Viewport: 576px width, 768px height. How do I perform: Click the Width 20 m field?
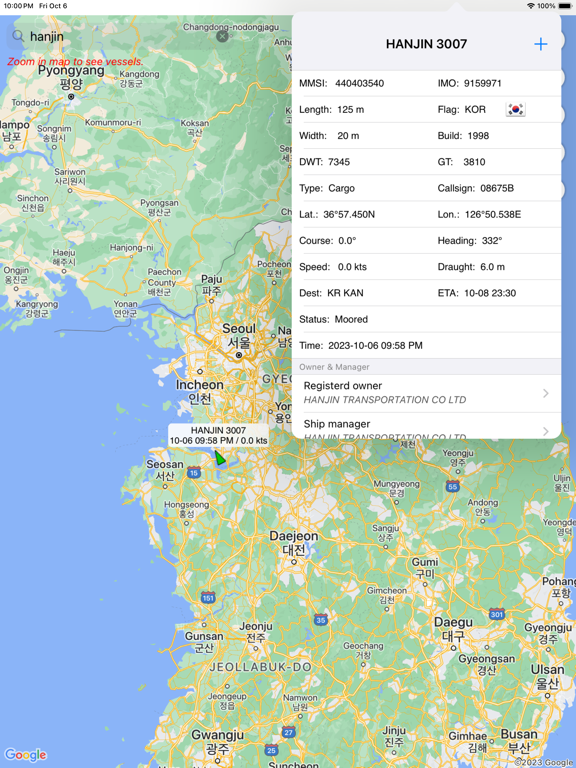[329, 136]
